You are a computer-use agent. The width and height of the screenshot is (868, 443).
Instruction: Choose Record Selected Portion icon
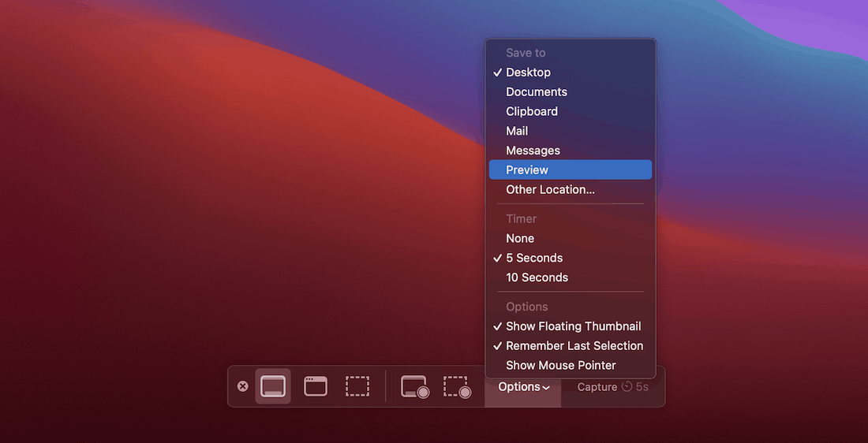click(x=457, y=387)
